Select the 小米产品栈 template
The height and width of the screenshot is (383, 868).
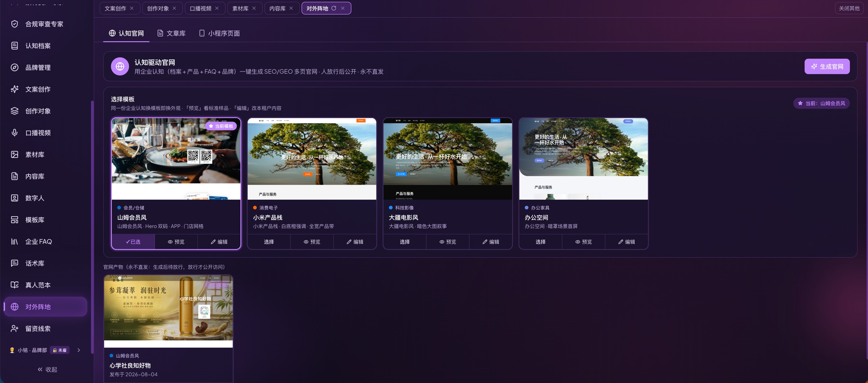coord(269,241)
